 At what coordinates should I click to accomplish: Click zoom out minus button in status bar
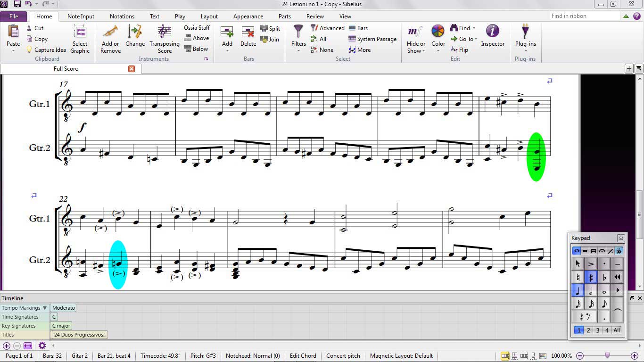[x=580, y=356]
